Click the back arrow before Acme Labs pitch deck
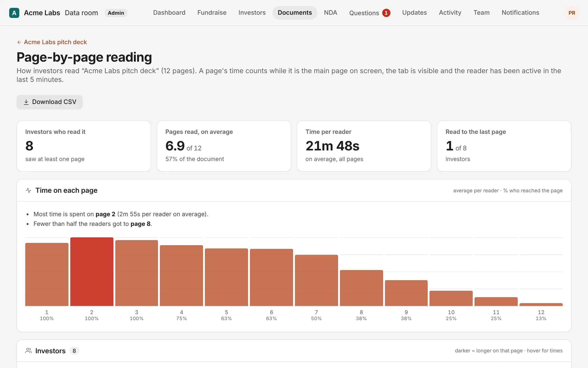 [19, 42]
